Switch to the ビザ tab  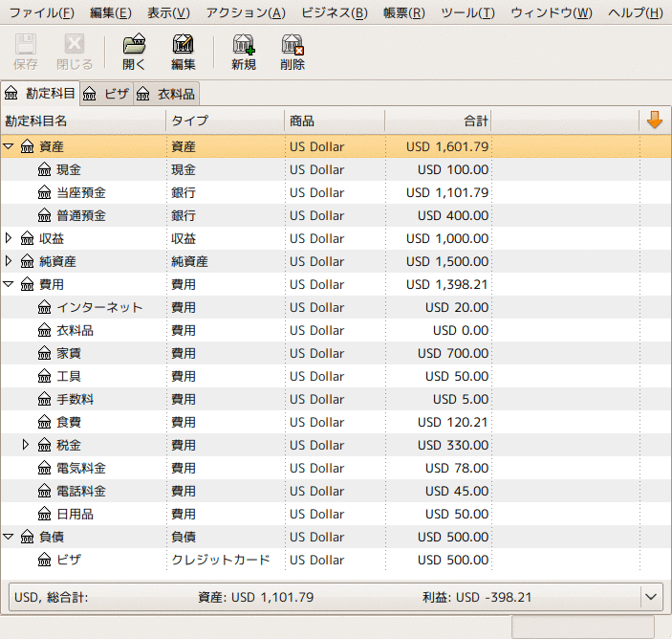click(107, 94)
